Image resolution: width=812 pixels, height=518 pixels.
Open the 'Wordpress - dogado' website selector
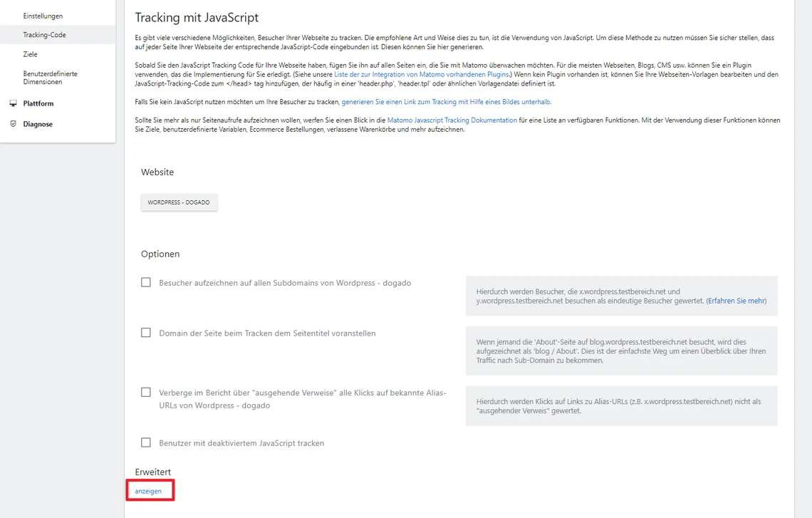click(x=179, y=202)
